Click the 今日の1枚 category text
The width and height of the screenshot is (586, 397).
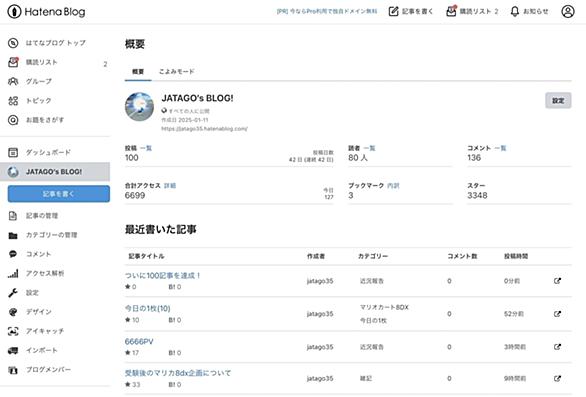click(373, 320)
